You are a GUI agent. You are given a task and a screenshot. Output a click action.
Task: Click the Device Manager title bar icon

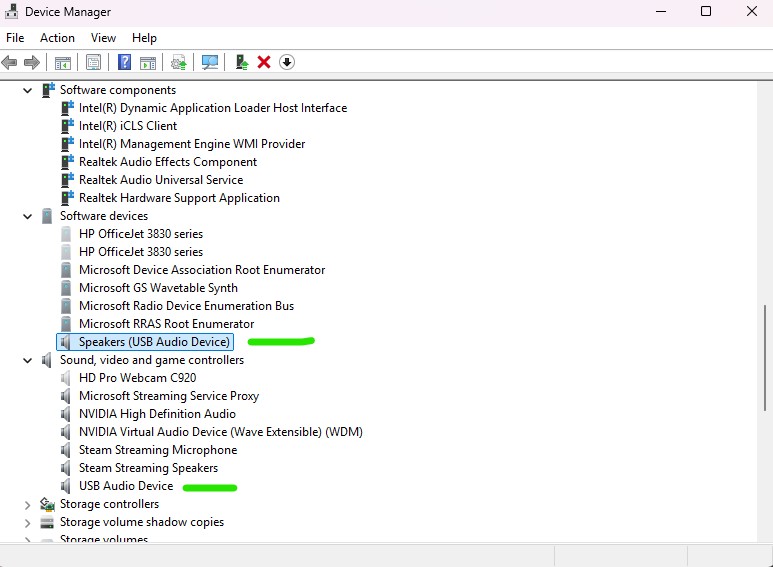click(x=11, y=11)
